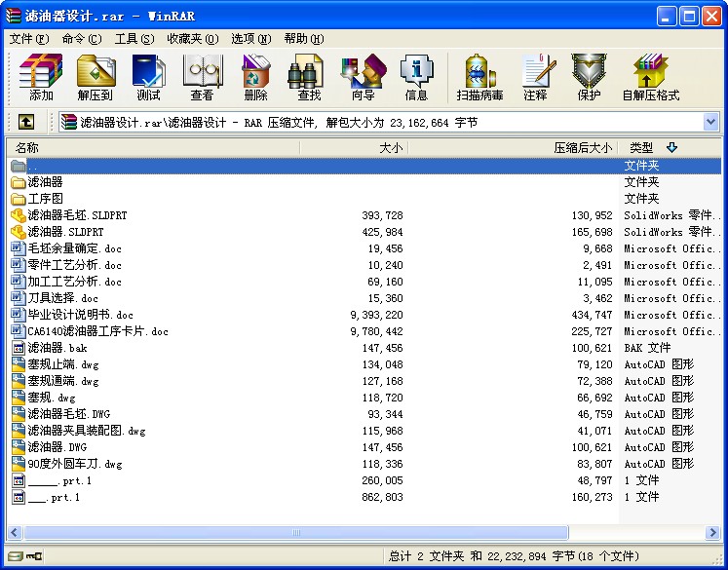Select file ___.prt.1 sized 862,803
The height and width of the screenshot is (570, 728).
point(54,497)
